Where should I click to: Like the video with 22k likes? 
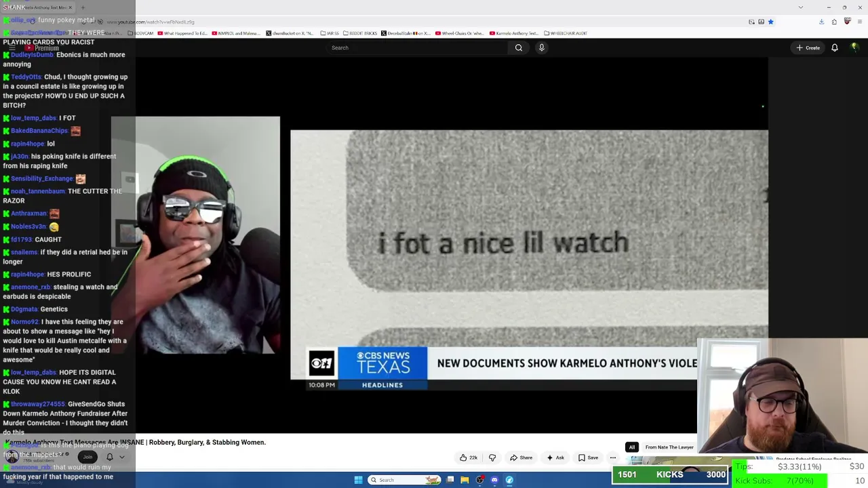[469, 457]
